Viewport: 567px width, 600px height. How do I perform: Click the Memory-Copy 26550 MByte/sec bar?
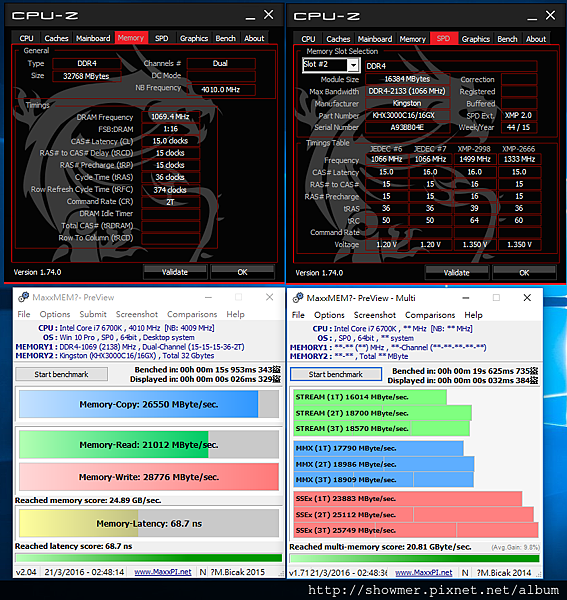[149, 404]
